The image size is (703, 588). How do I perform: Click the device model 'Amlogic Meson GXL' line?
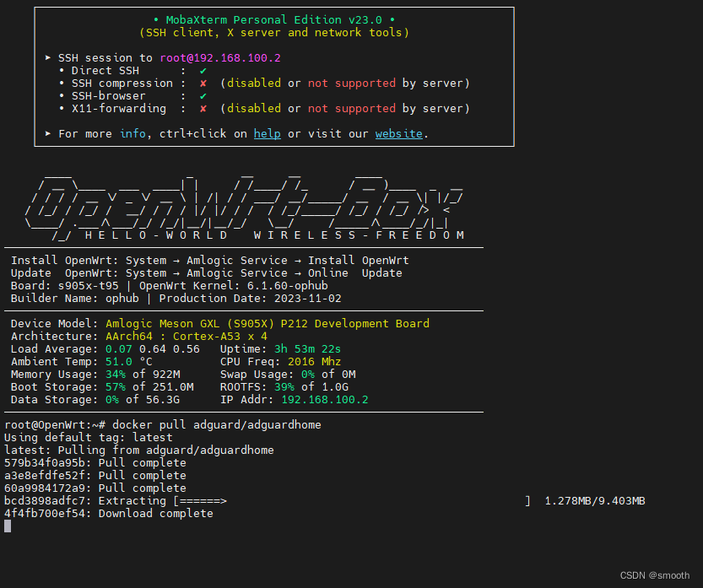click(268, 324)
